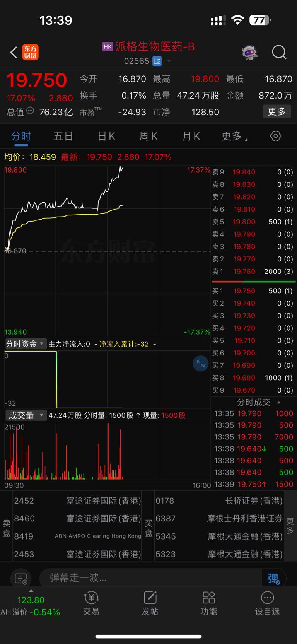Tap the 主力净流入 capital flow chart
Screen dimensions: 297x644
point(108,379)
